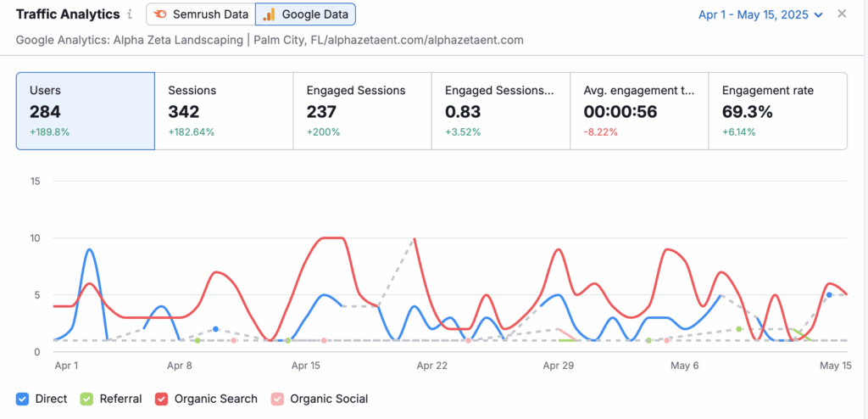Click the date range chevron arrow
Screen dimensions: 868x419
tap(818, 15)
